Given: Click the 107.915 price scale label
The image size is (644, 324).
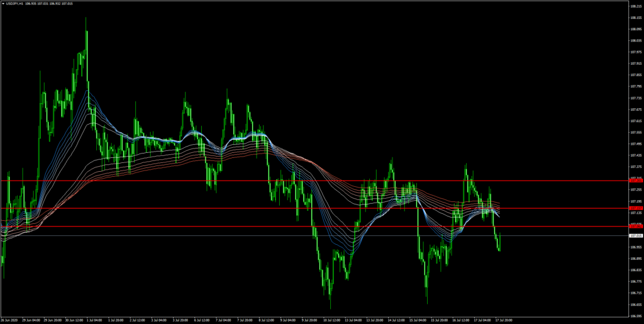Looking at the screenshot, I should point(635,64).
